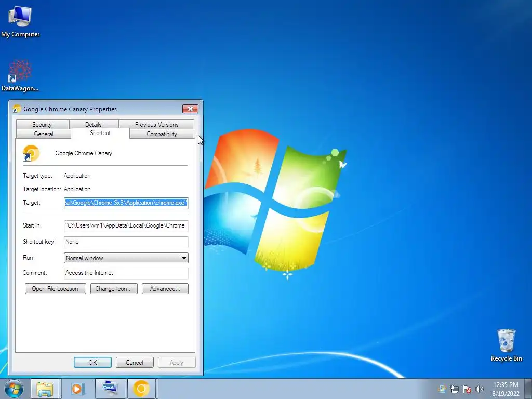Switch to the Security tab
The width and height of the screenshot is (532, 399).
pos(42,125)
